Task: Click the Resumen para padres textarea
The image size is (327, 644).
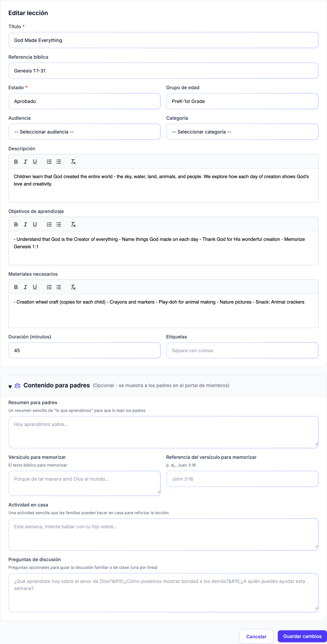Action: click(x=163, y=432)
